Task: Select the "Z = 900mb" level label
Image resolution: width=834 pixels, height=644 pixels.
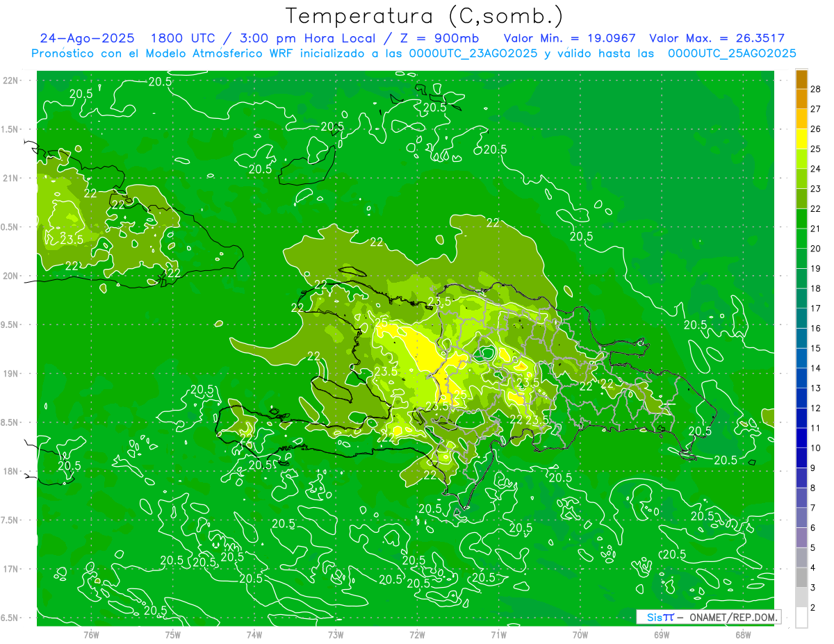Action: tap(439, 38)
